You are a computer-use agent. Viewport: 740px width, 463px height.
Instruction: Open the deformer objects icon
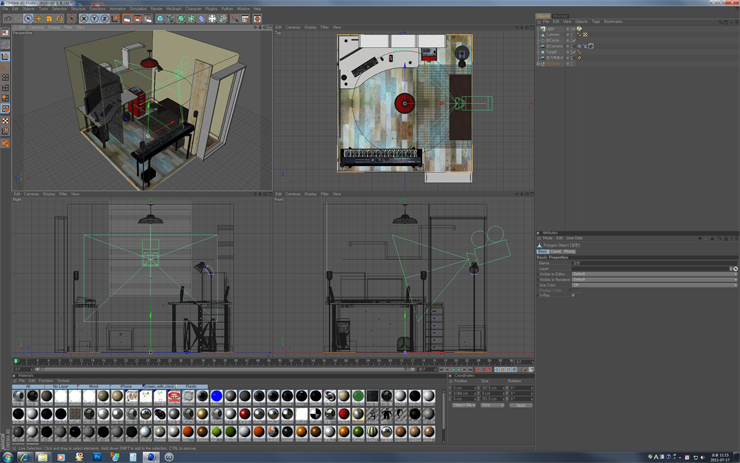(202, 19)
